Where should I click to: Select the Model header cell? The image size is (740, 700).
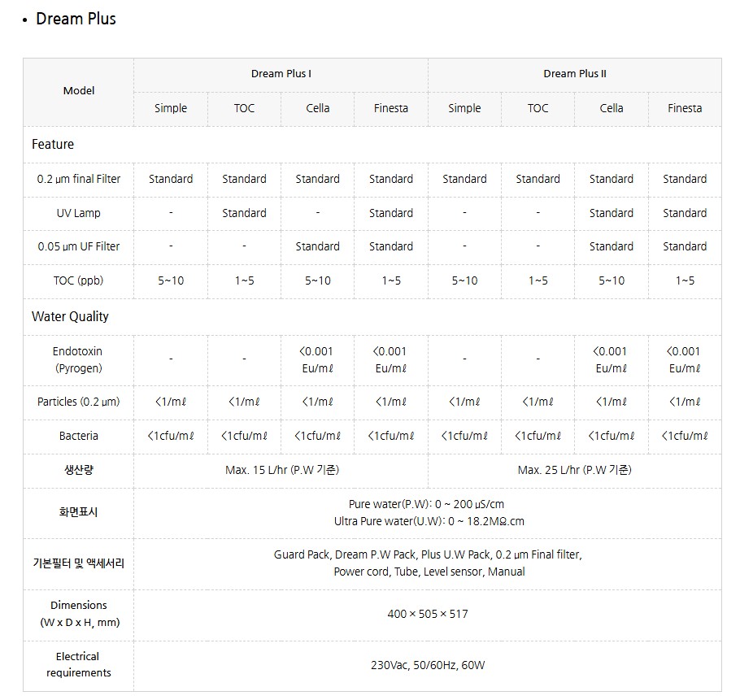[79, 91]
